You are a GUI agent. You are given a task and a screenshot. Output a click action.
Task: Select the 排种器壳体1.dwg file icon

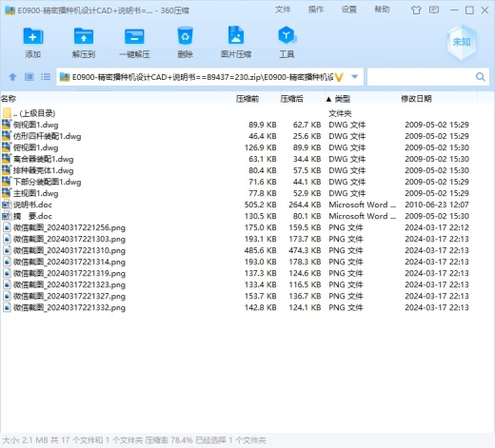[7, 170]
